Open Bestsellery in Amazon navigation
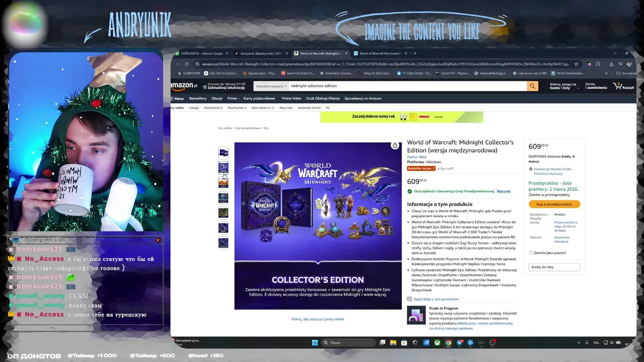 click(x=198, y=99)
